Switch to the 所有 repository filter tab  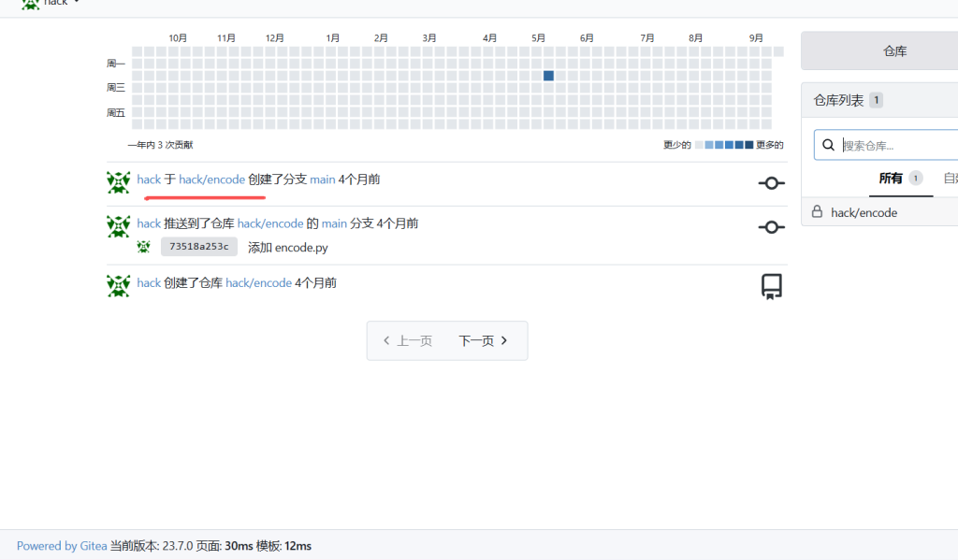891,178
